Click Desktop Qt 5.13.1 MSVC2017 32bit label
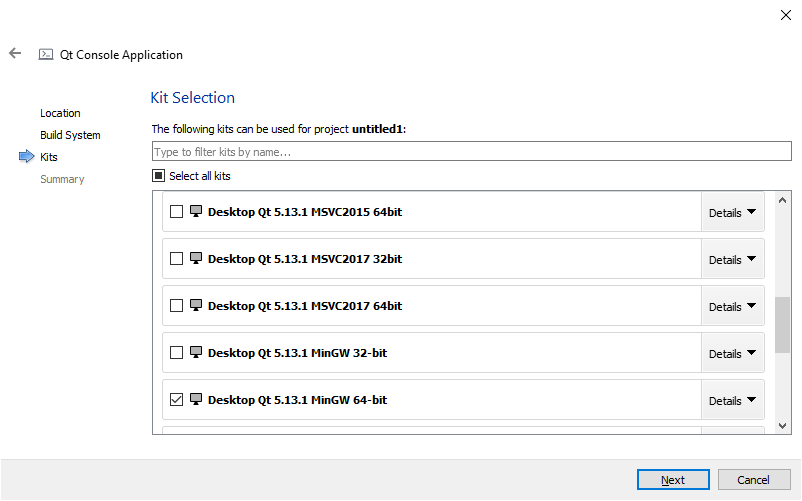Viewport: 802px width, 501px height. coord(305,259)
